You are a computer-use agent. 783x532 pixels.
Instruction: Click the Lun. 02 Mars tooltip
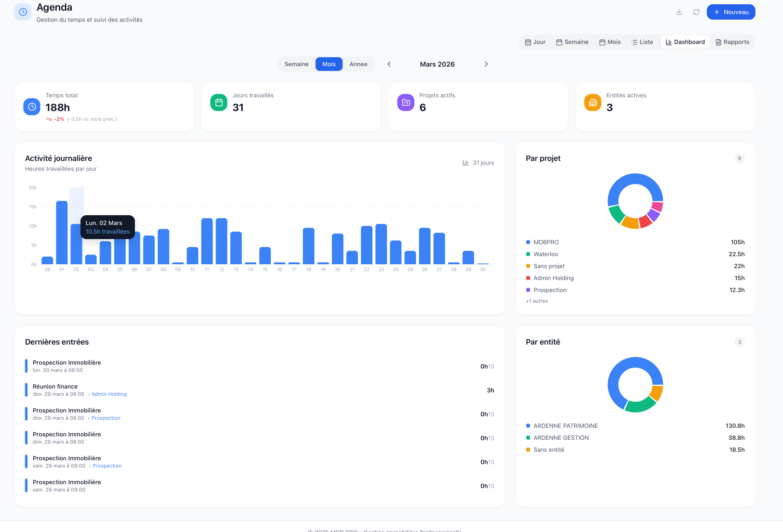point(108,227)
